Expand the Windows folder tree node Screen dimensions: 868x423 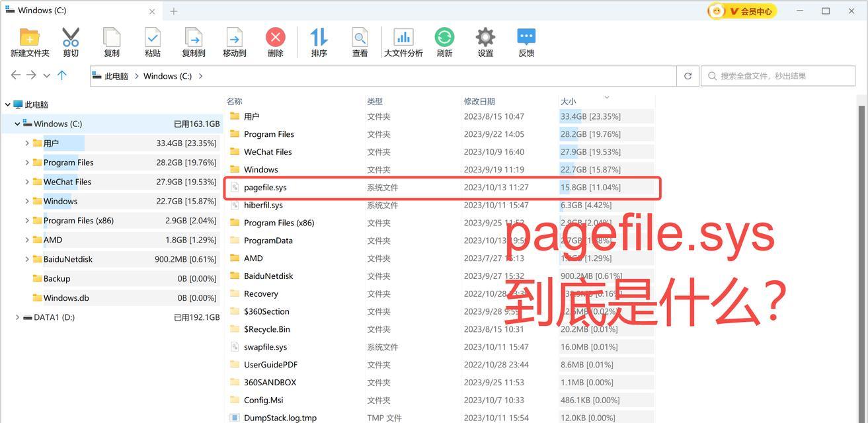[27, 201]
